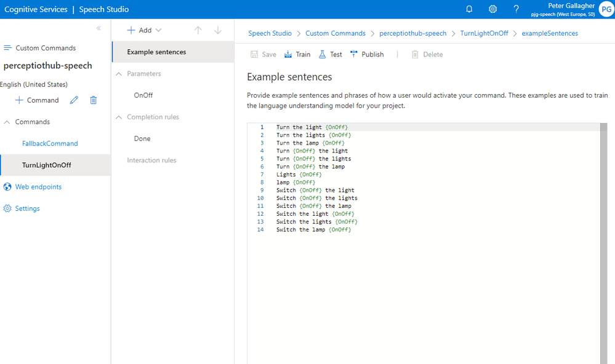This screenshot has height=364, width=615.
Task: Click the user name Peter Gallagher
Action: tap(571, 6)
